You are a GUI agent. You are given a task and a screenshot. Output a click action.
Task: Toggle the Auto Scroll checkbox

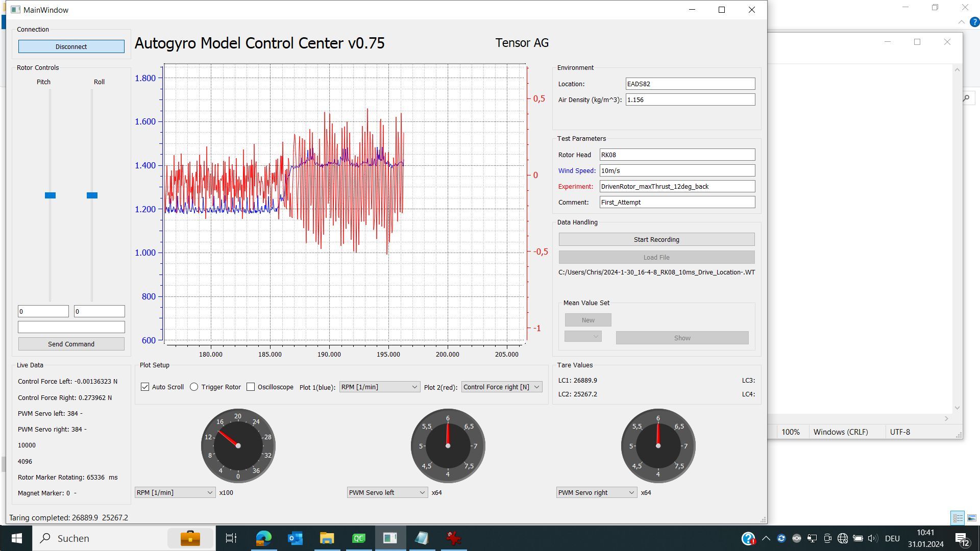pos(145,387)
